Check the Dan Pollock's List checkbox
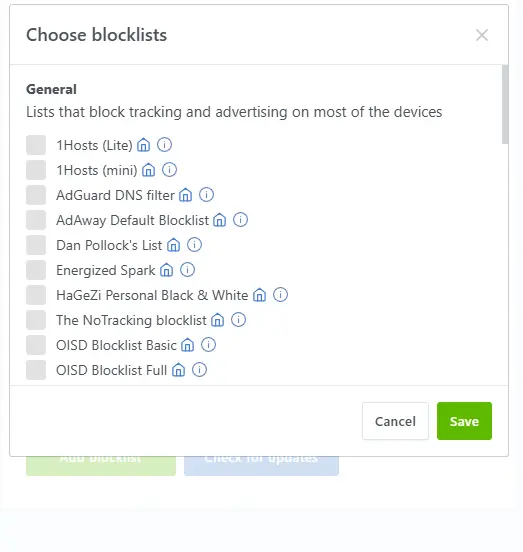523x552 pixels. [36, 245]
